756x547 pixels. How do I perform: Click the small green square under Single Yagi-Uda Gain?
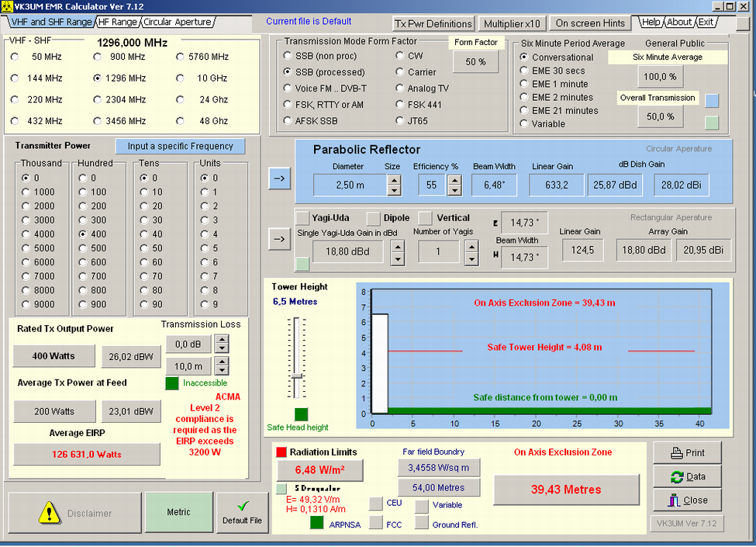coord(302,264)
